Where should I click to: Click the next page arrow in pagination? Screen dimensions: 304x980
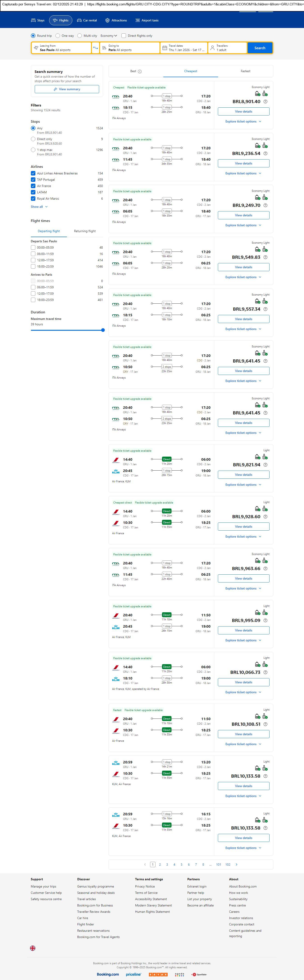coord(236,864)
